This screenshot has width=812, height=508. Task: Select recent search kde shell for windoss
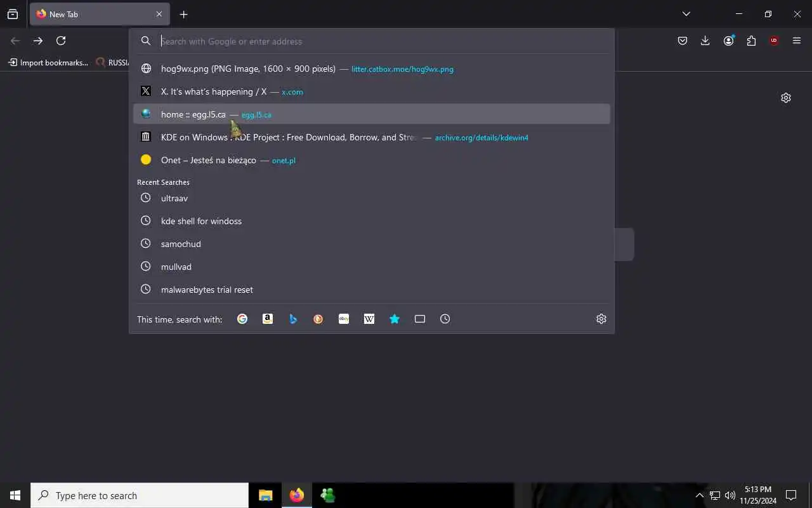point(372,221)
